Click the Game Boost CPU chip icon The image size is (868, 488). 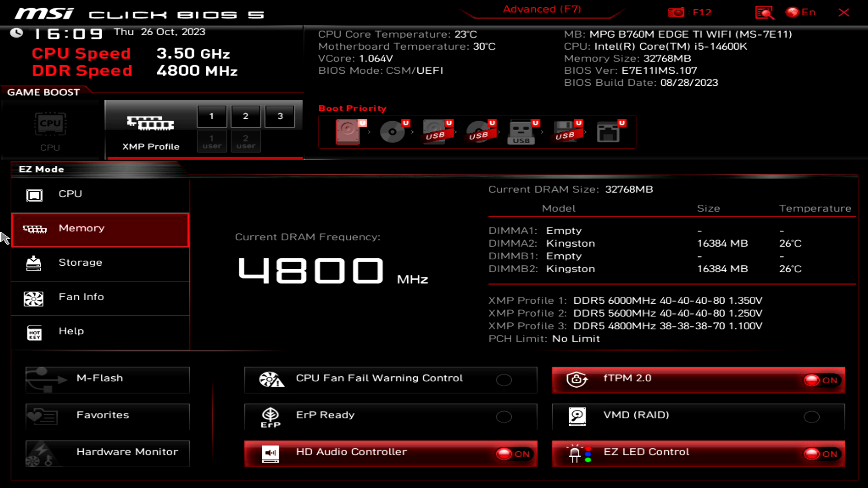(x=50, y=124)
